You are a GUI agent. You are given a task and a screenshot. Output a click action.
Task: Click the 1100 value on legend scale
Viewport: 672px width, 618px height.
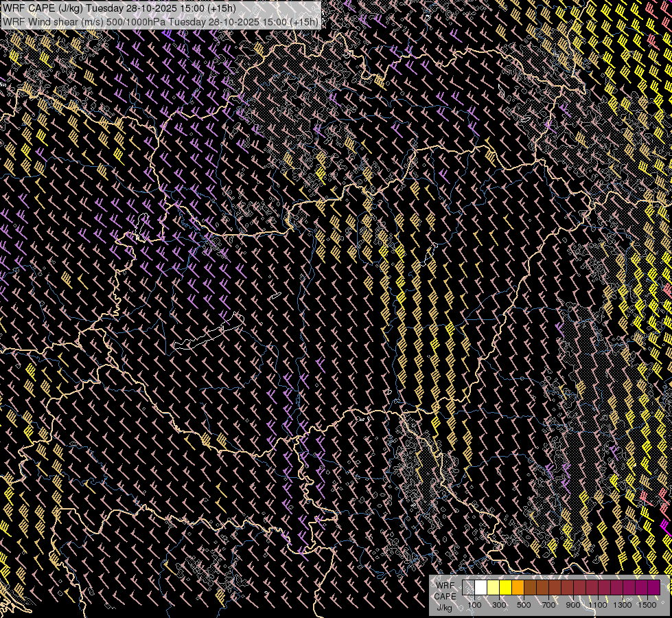pos(598,605)
